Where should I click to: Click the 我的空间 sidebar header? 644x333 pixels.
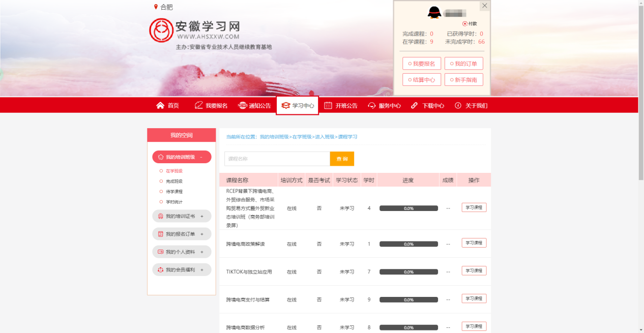pyautogui.click(x=182, y=135)
